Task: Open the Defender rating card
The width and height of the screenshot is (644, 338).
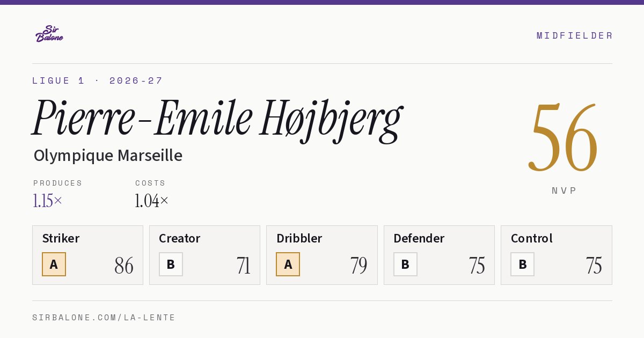Action: pos(439,255)
